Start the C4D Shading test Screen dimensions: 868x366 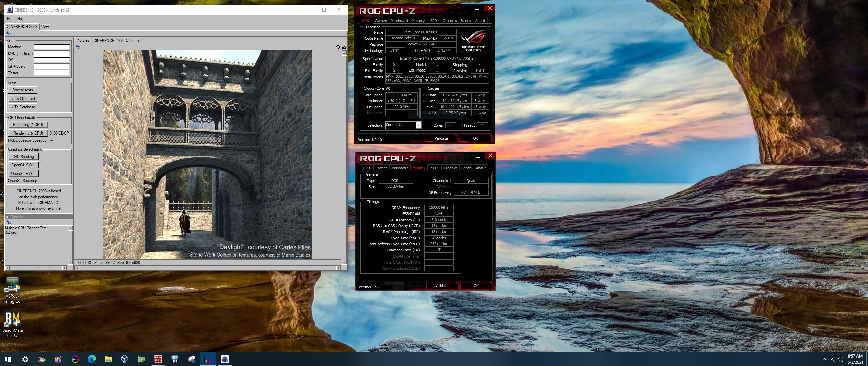(x=23, y=157)
